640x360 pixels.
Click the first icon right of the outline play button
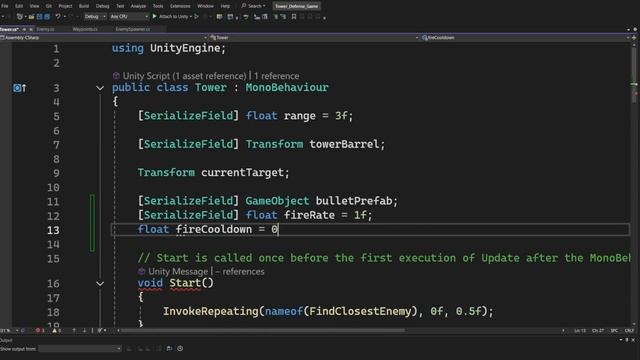[220, 17]
